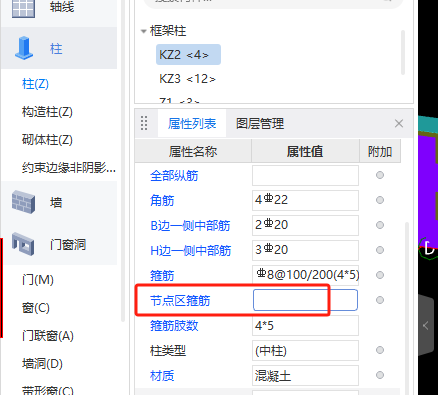438x395 pixels.
Task: Click the B边一侧中部筋 property link
Action: coord(190,225)
